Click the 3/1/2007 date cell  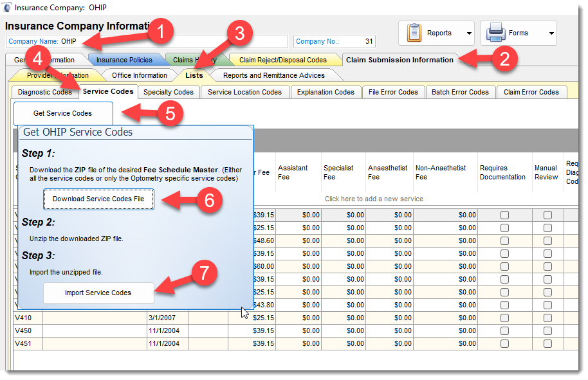coord(168,318)
